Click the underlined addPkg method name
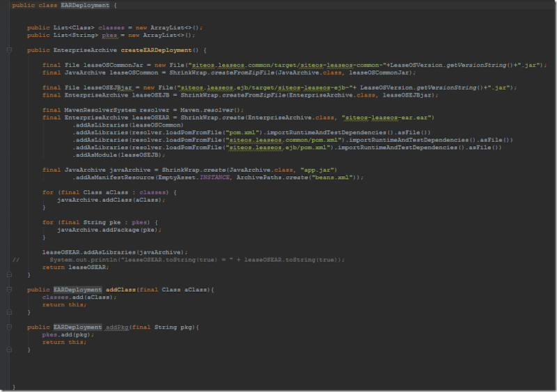Image resolution: width=557 pixels, height=392 pixels. 116,327
